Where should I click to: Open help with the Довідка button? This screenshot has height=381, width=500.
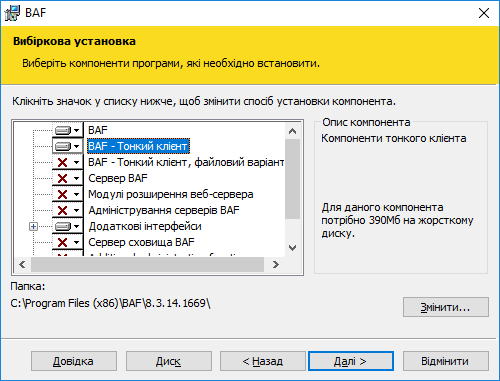tap(74, 361)
